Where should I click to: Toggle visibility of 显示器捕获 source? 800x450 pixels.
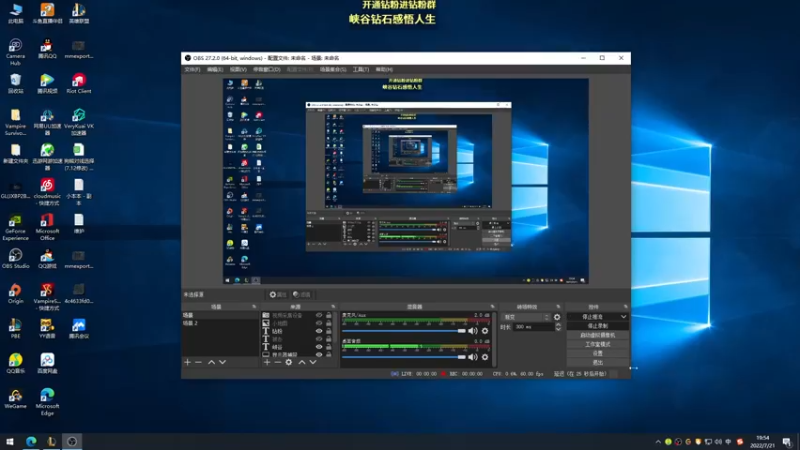click(319, 355)
